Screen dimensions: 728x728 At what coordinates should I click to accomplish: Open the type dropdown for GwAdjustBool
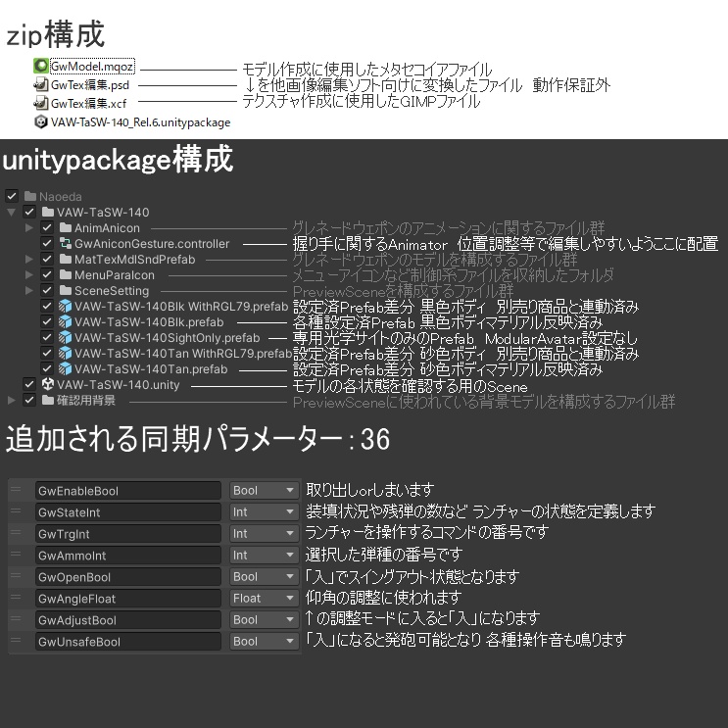point(264,620)
